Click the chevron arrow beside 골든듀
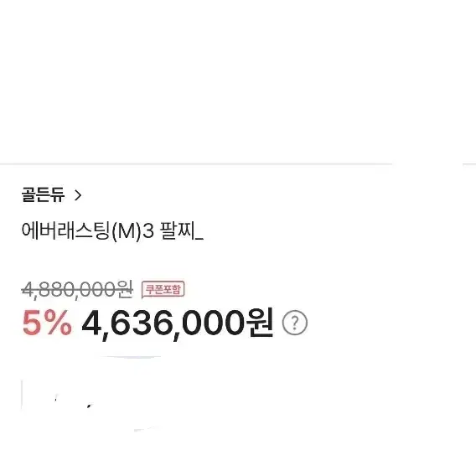This screenshot has height=476, width=476. (78, 195)
